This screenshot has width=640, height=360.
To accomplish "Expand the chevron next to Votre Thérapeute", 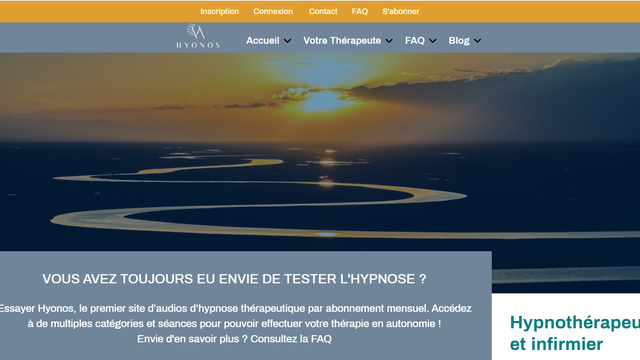I will (389, 41).
